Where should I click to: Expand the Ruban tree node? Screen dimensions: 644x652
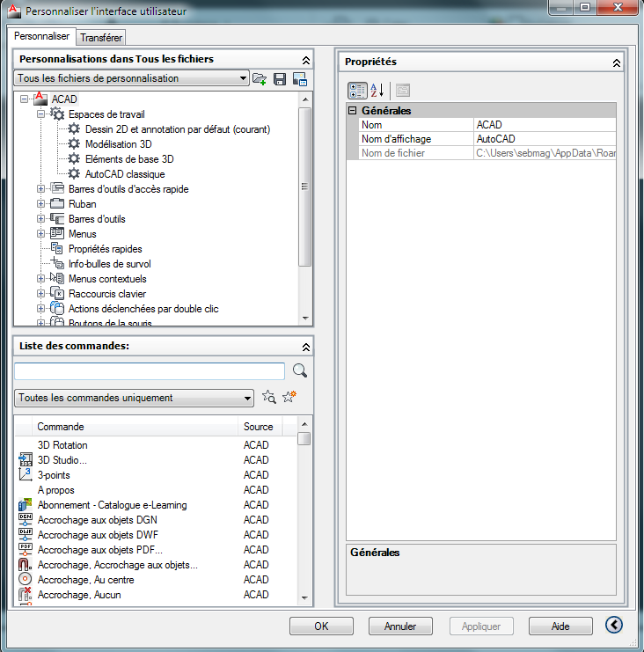coord(41,204)
